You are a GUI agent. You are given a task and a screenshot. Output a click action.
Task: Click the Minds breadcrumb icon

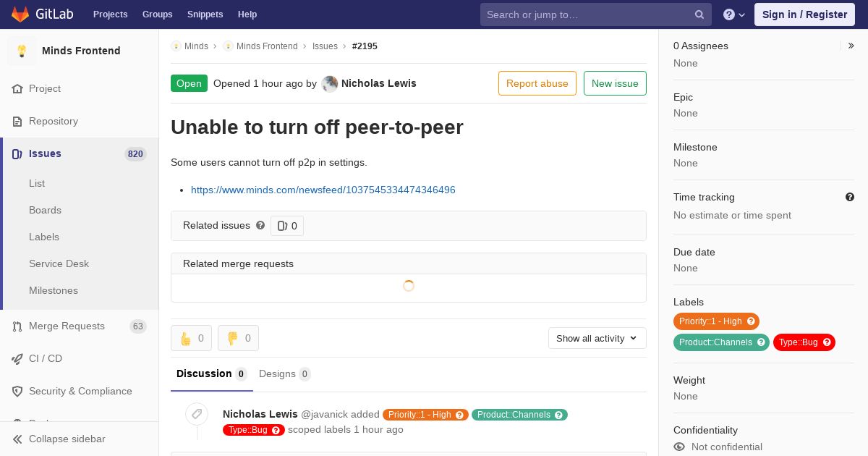(176, 46)
